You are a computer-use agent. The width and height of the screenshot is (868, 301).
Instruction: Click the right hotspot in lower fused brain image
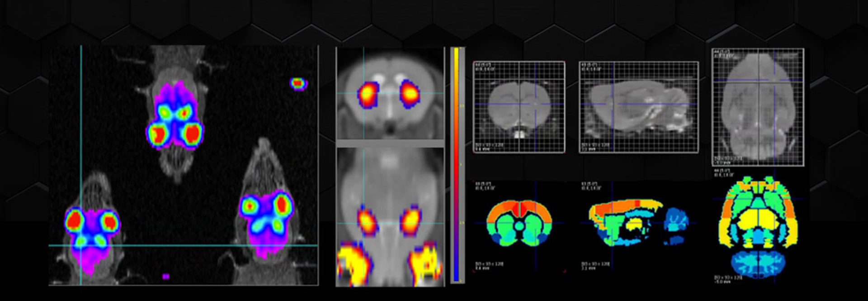click(x=410, y=221)
